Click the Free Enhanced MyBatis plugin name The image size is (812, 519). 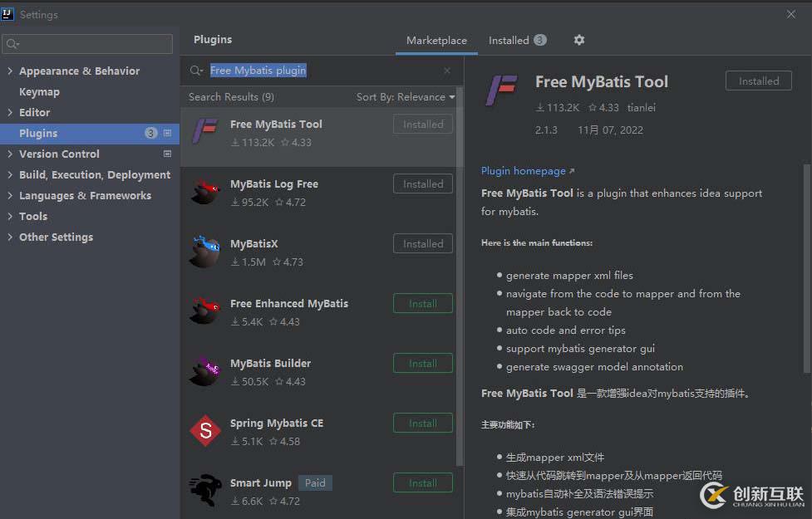[x=289, y=303]
